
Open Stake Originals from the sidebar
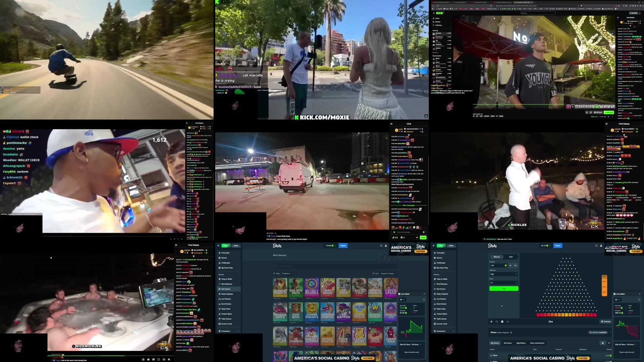click(442, 294)
